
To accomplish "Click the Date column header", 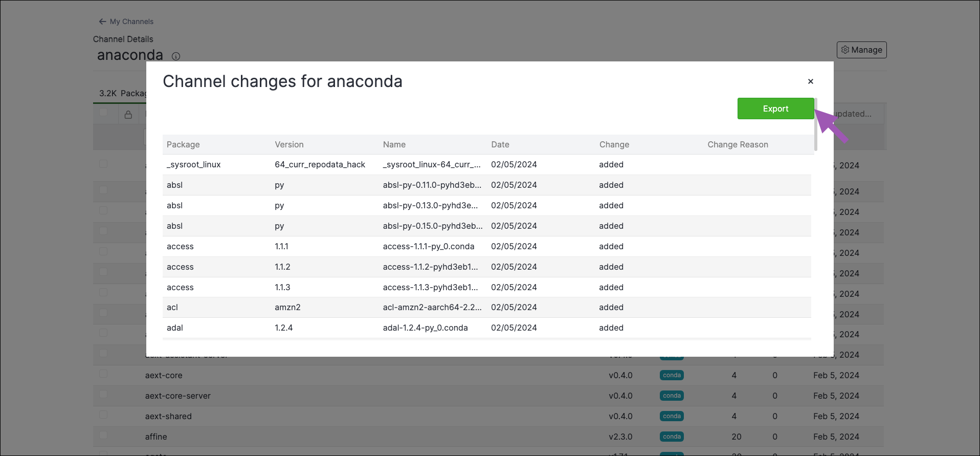I will click(x=500, y=144).
